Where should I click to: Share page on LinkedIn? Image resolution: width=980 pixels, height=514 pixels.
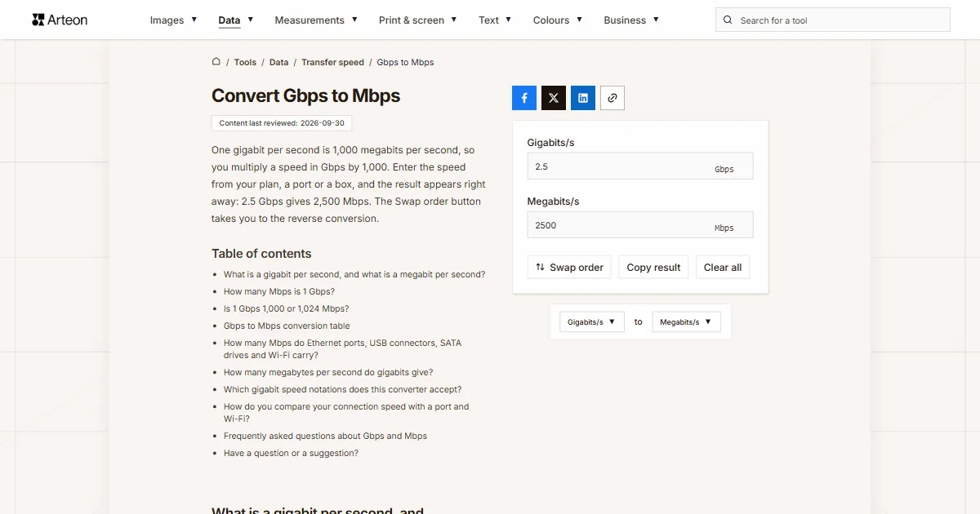[583, 98]
